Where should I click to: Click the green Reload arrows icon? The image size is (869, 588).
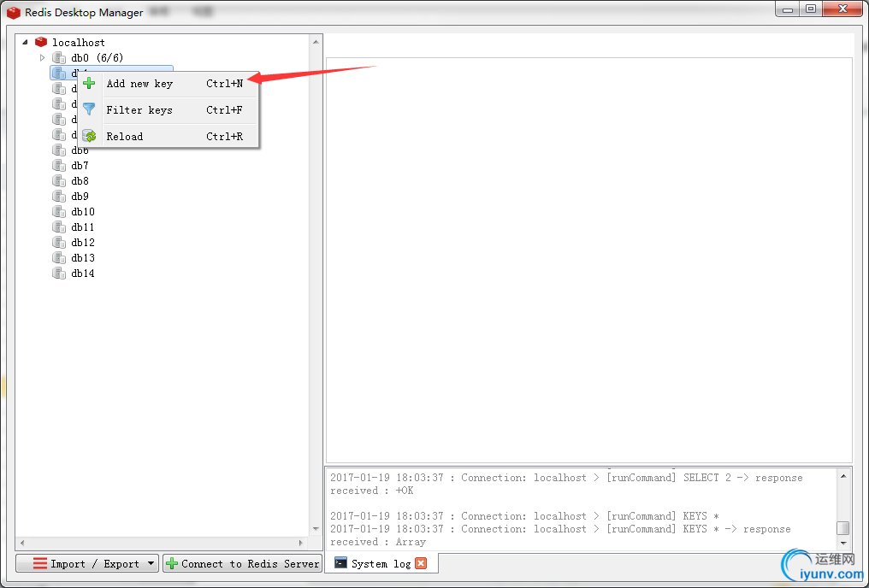point(89,136)
